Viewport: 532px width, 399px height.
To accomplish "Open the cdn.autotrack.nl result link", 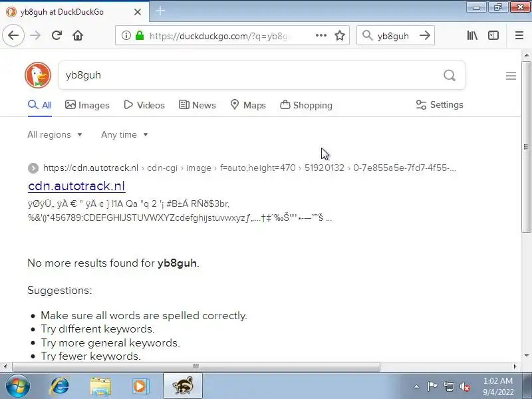I will pos(76,186).
